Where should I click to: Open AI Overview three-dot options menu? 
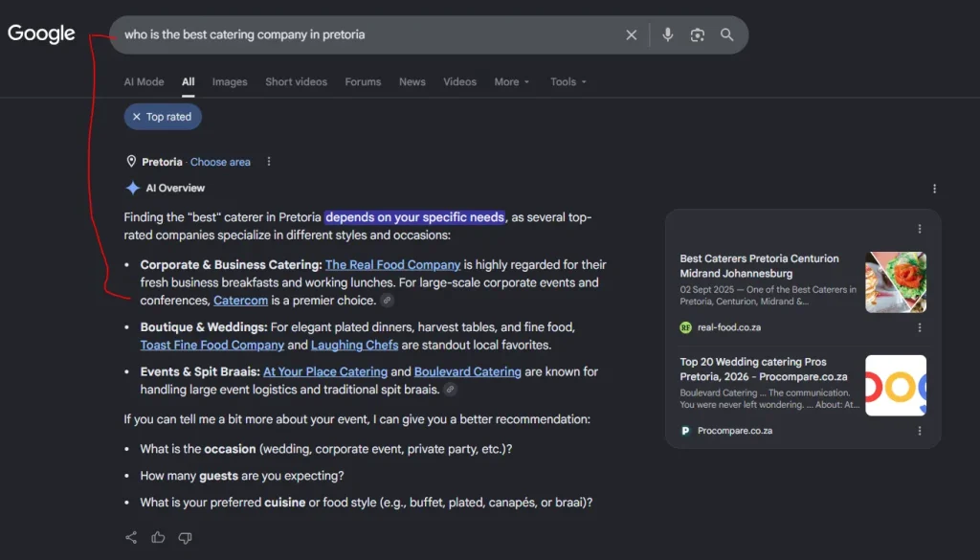(x=934, y=189)
